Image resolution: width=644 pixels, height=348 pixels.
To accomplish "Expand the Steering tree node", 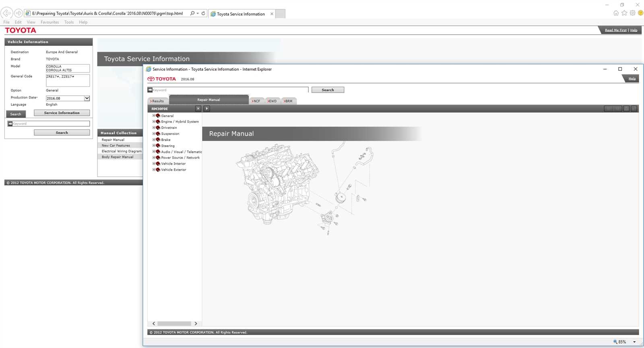I will [x=154, y=146].
